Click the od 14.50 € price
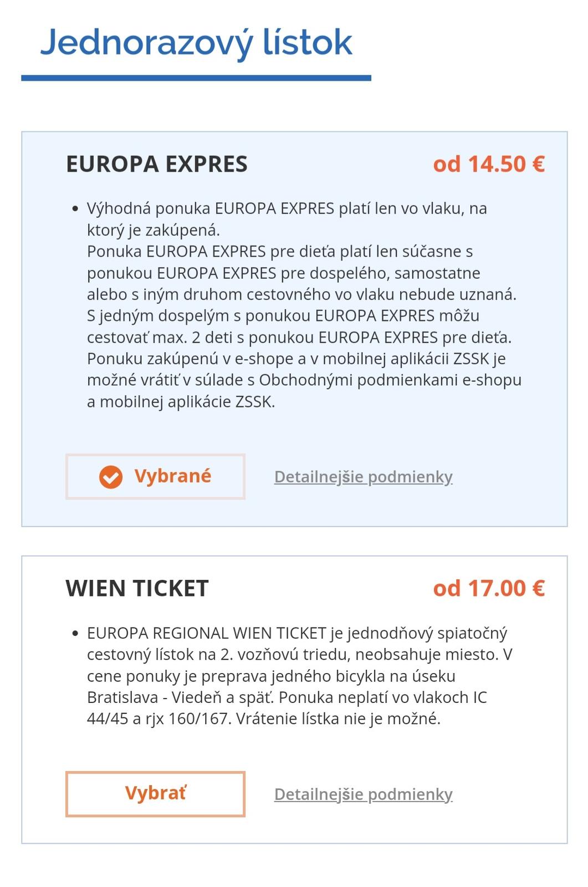This screenshot has height=887, width=588. pyautogui.click(x=489, y=164)
